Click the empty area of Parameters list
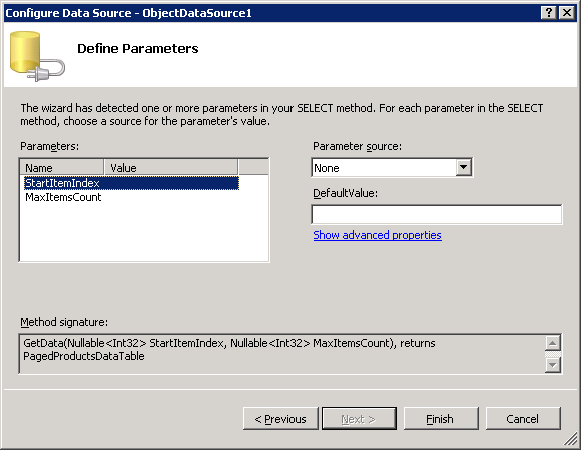Screen dimensions: 581x450 144,232
